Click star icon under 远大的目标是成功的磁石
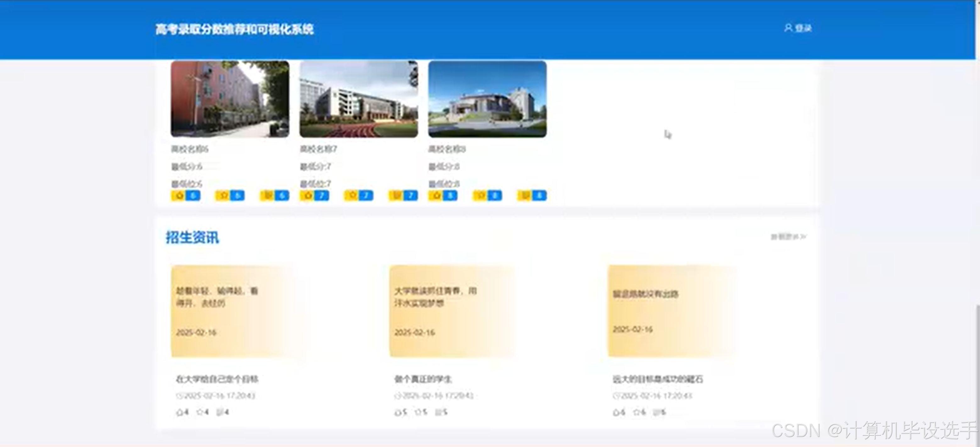This screenshot has width=980, height=447. click(x=636, y=412)
